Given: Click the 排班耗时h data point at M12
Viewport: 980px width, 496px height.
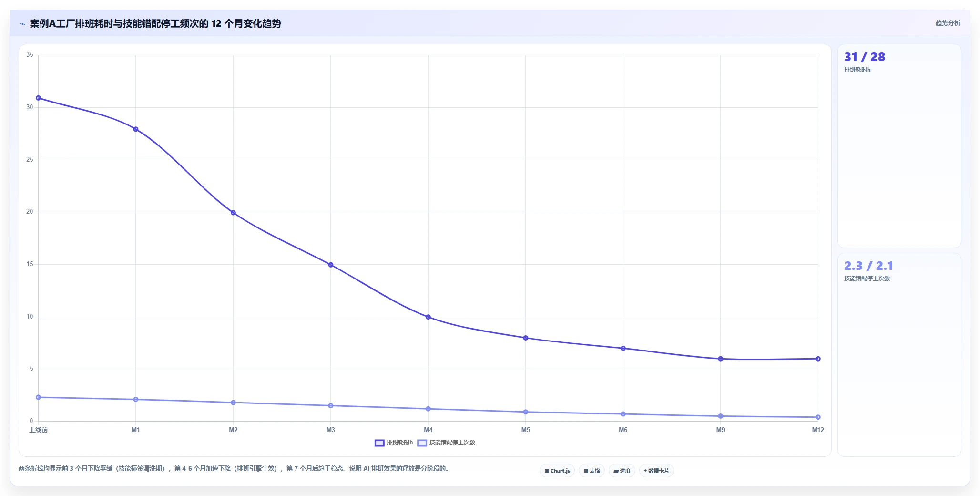Looking at the screenshot, I should 818,359.
